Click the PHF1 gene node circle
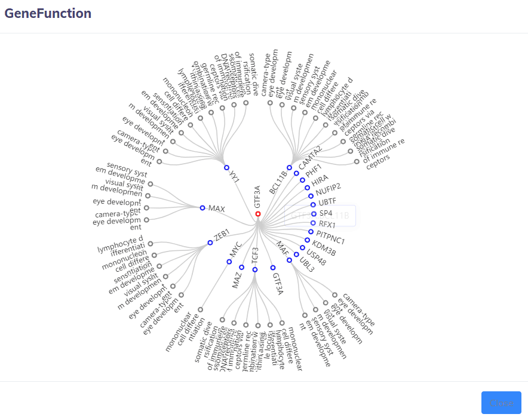The height and width of the screenshot is (420, 528). 296,173
